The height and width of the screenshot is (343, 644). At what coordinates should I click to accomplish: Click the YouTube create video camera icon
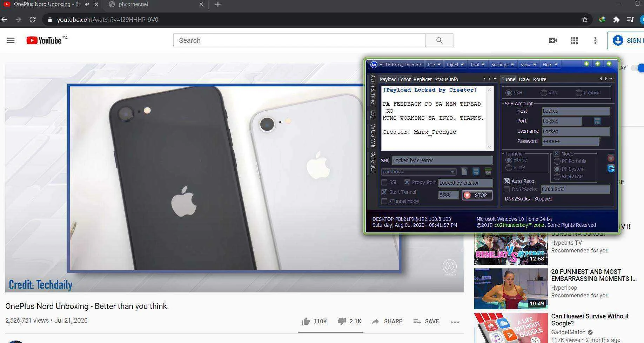tap(553, 40)
